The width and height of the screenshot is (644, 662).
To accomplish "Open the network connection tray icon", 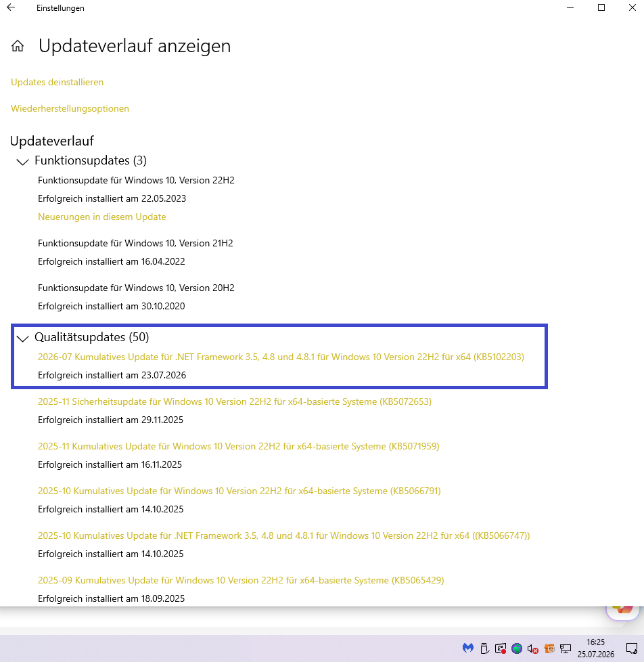I will (566, 648).
